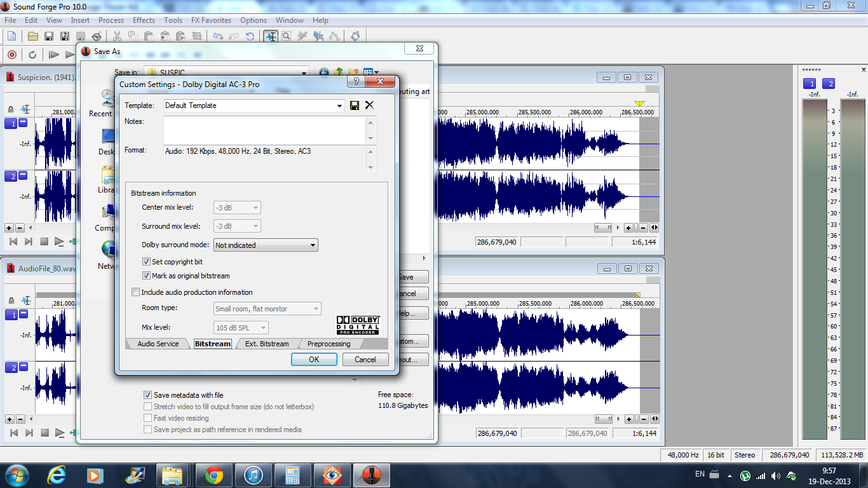Open the Process menu

pyautogui.click(x=111, y=20)
